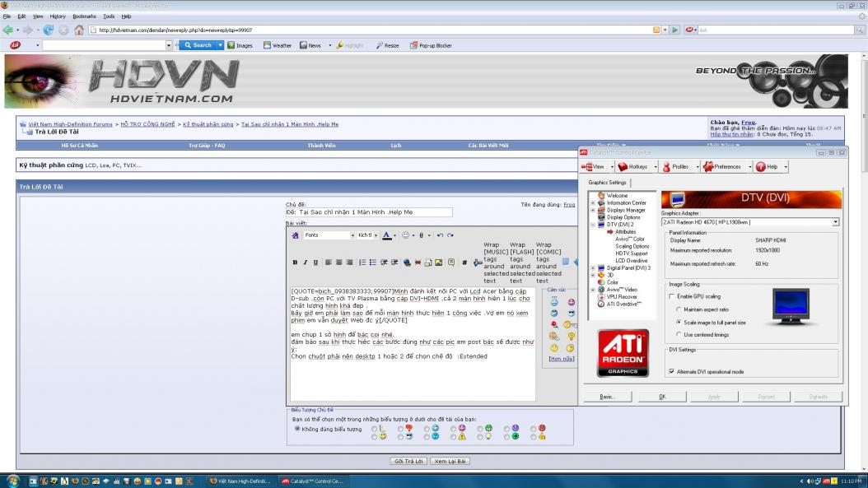Center-align the reply text

pyautogui.click(x=338, y=263)
